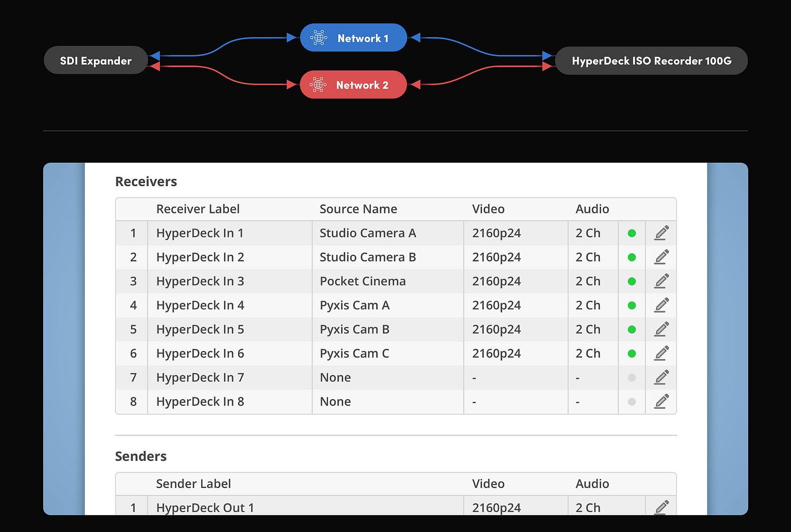Viewport: 791px width, 532px height.
Task: Edit the HyperDeck In 3 receiver
Action: click(661, 281)
